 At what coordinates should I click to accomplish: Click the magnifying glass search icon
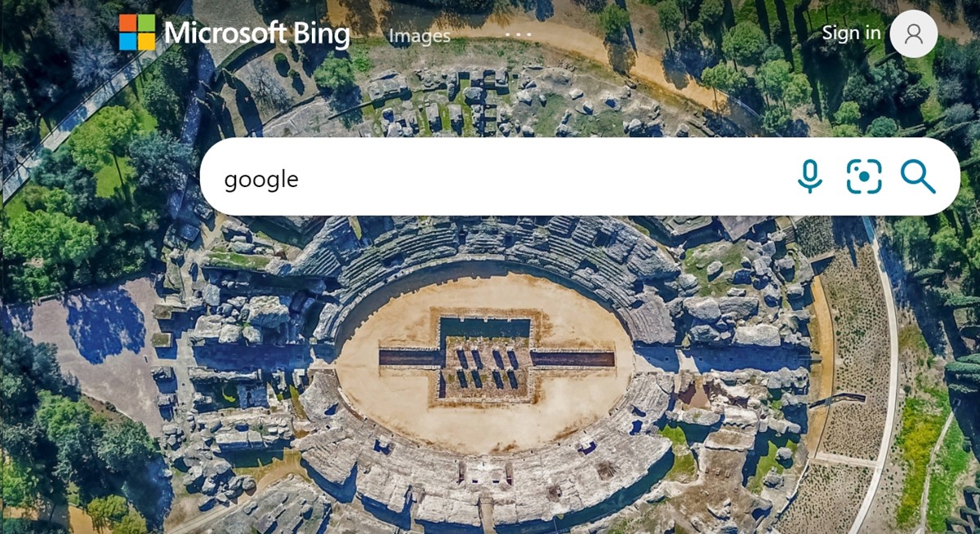(x=918, y=176)
